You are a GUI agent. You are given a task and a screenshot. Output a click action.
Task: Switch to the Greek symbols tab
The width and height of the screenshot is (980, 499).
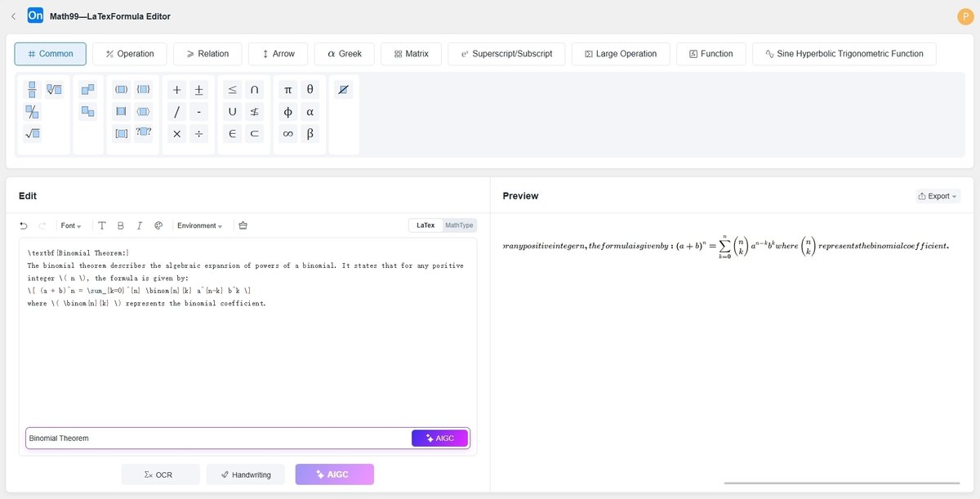point(344,53)
